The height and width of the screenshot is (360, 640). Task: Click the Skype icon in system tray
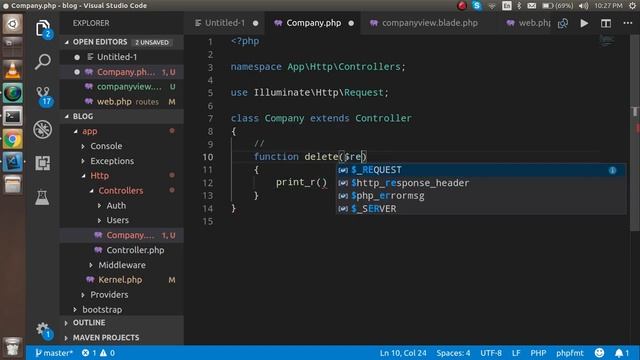pos(476,6)
